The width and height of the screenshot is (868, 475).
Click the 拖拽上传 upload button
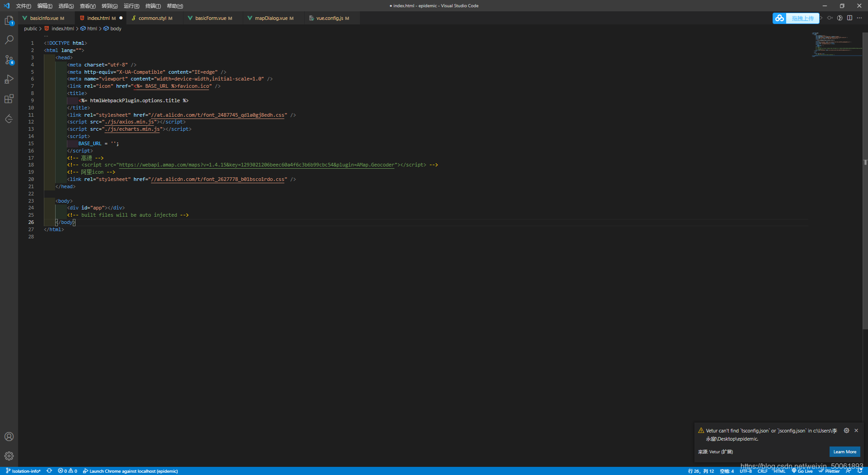pyautogui.click(x=802, y=18)
